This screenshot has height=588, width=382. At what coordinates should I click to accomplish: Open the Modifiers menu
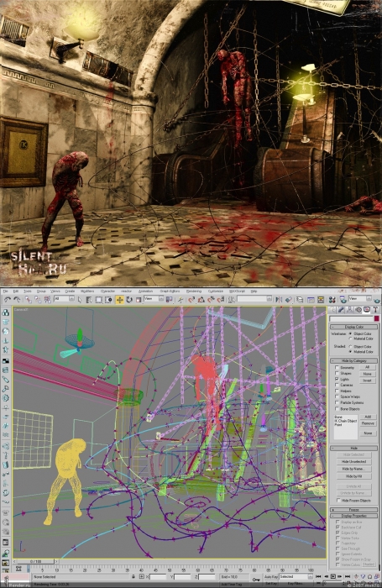coord(87,291)
